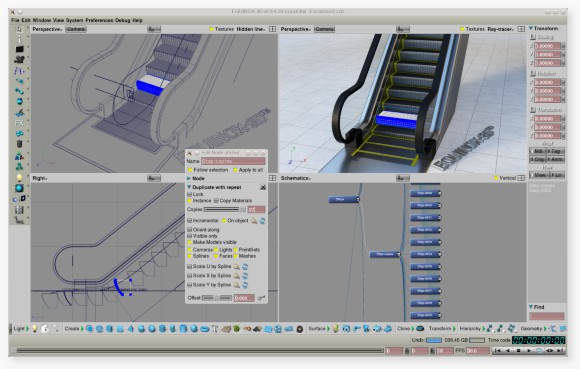Click the stop playback button
The width and height of the screenshot is (580, 369).
coord(518,350)
